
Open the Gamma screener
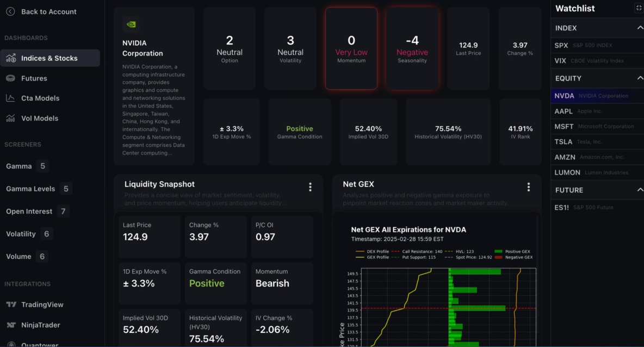[27, 166]
